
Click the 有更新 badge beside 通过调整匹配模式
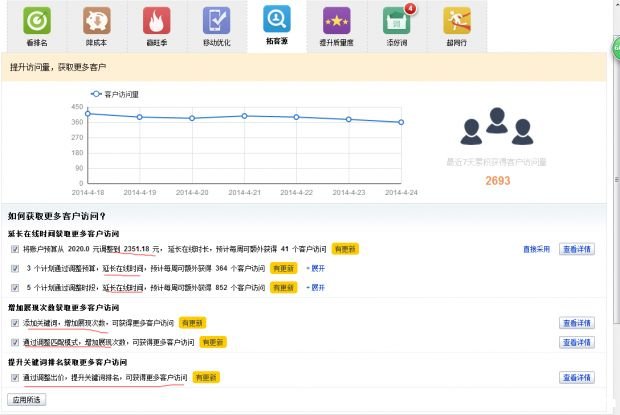[x=213, y=342]
